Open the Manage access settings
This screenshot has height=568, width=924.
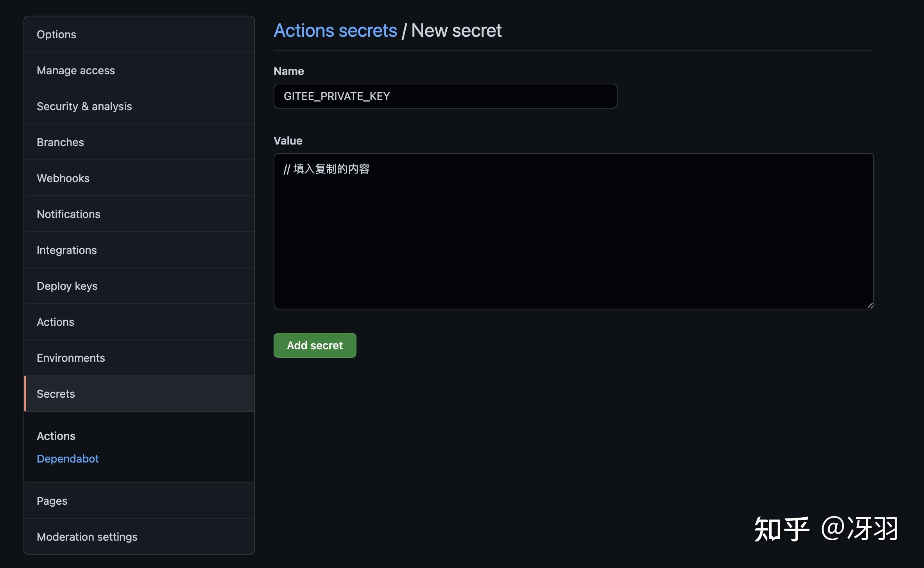76,70
